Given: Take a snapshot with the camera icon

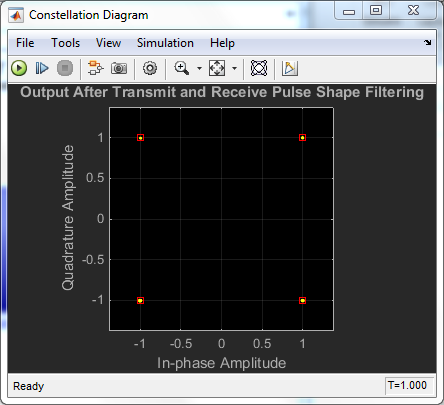Looking at the screenshot, I should tap(119, 68).
